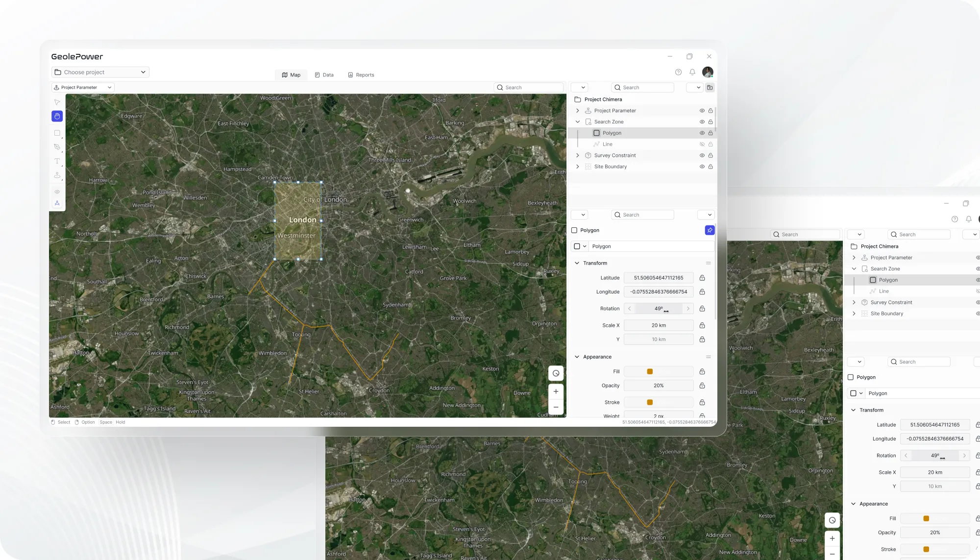This screenshot has width=980, height=560.
Task: Select the pen drawing tool
Action: (x=57, y=147)
